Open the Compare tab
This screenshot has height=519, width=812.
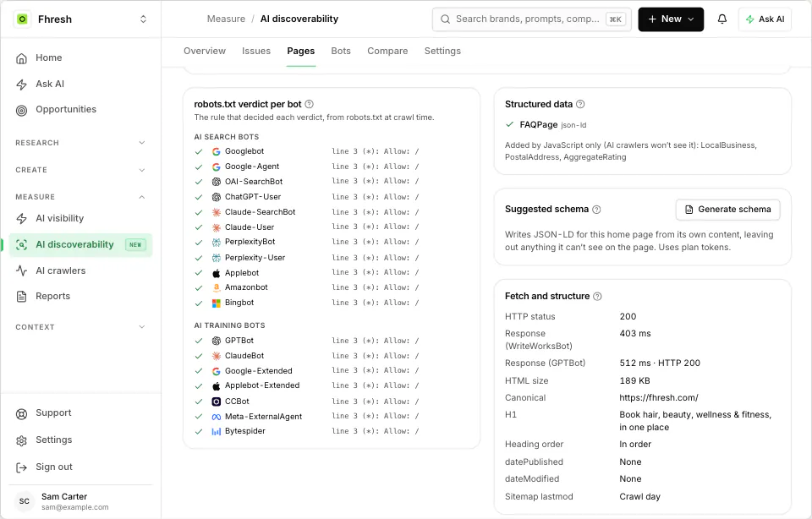[387, 51]
